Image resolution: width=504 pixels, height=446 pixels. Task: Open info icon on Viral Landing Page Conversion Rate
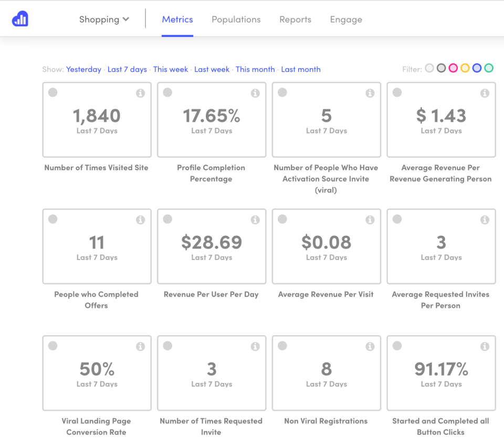click(140, 346)
